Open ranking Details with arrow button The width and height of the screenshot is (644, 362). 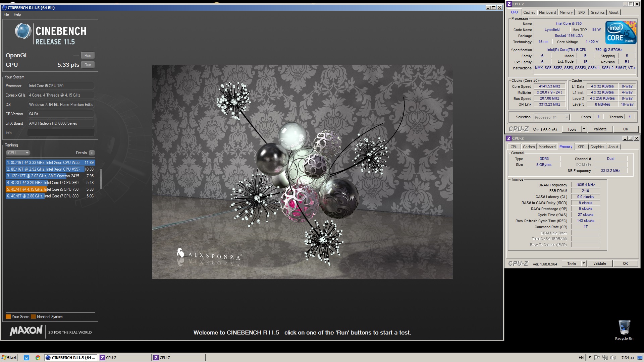coord(92,153)
